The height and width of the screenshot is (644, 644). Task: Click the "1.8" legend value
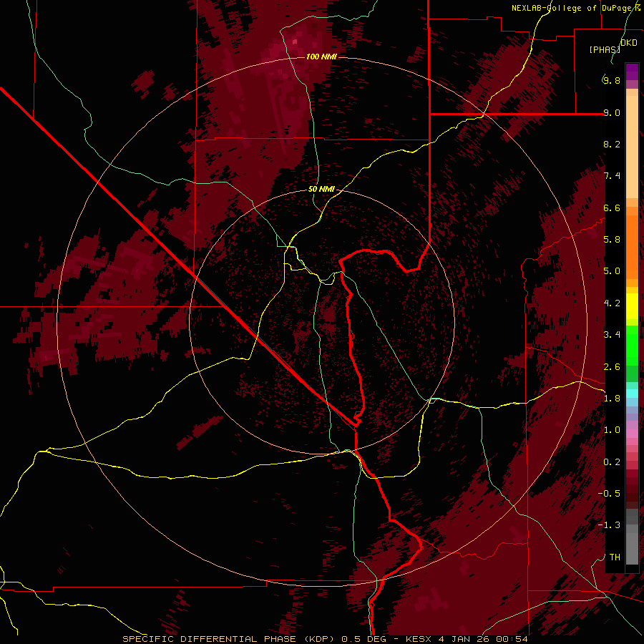pos(612,399)
